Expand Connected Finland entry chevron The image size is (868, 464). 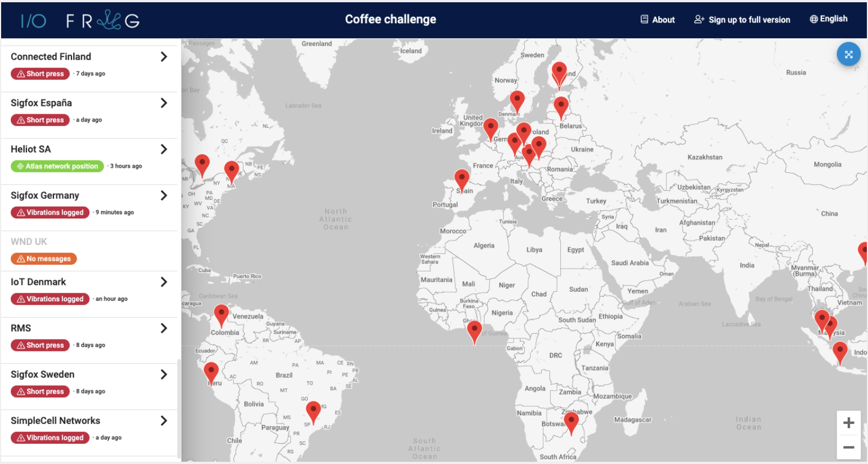[x=164, y=56]
